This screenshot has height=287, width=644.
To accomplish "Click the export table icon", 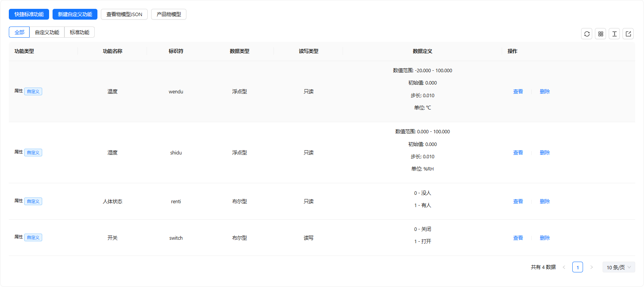I will point(628,34).
